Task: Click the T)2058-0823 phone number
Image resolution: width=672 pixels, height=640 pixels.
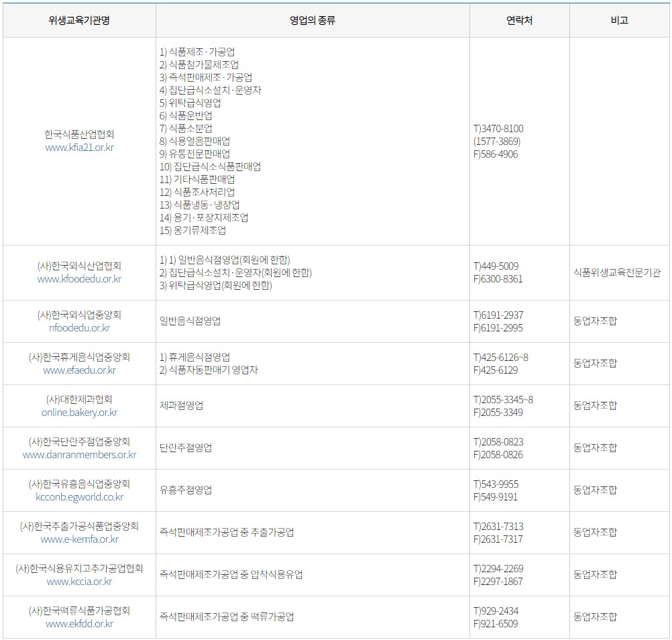Action: 498,442
